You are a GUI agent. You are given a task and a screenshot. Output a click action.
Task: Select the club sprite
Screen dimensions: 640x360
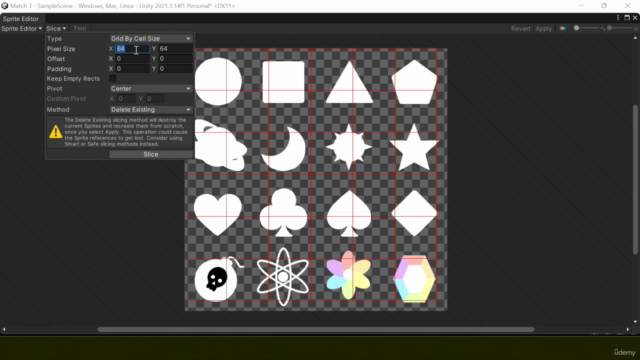[283, 212]
